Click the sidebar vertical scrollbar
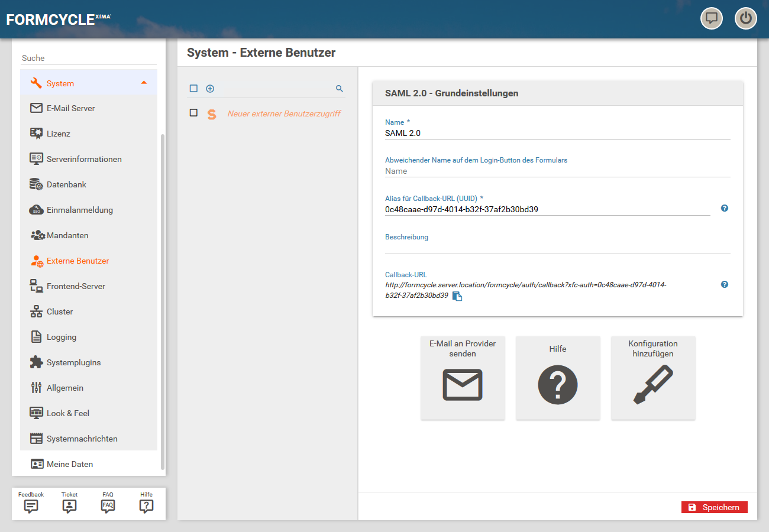The height and width of the screenshot is (532, 769). 163,301
